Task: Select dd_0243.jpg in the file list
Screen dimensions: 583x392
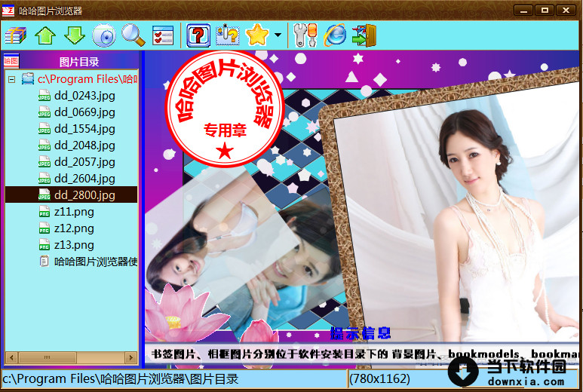Action: pos(84,96)
